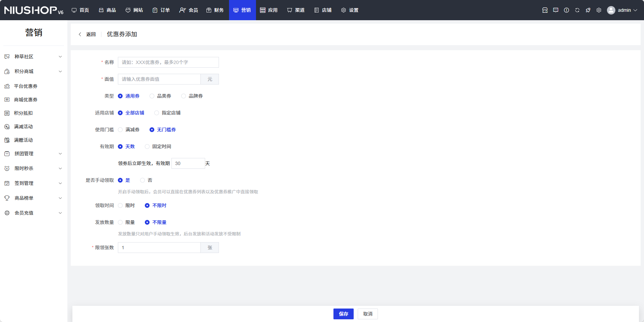The image size is (644, 322).
Task: Set manual claiming to 否
Action: pyautogui.click(x=146, y=180)
